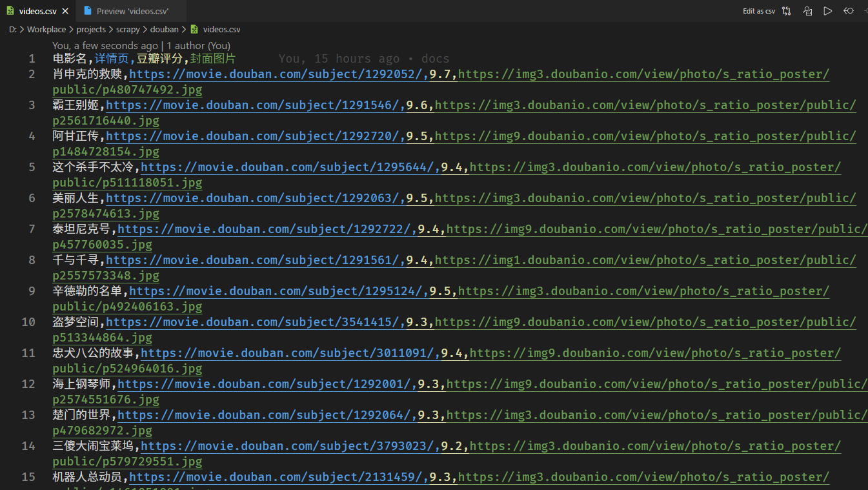Open changes with the git compare icon
The height and width of the screenshot is (490, 868).
click(787, 11)
